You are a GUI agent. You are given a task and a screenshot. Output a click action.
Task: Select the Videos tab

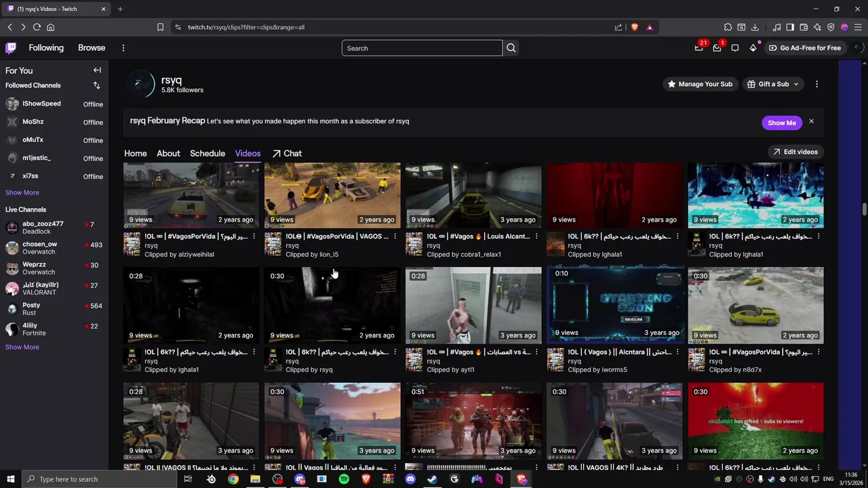tap(248, 153)
